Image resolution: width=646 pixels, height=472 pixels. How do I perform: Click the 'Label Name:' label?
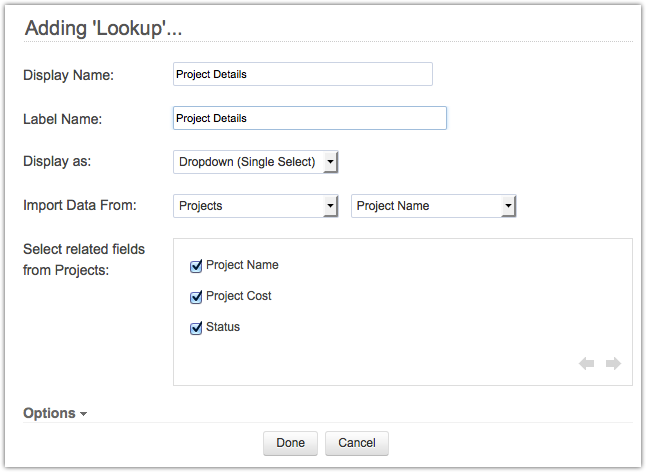pos(64,119)
